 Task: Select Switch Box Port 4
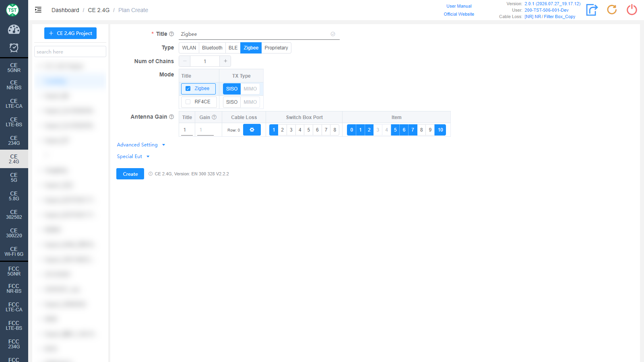[x=300, y=130]
